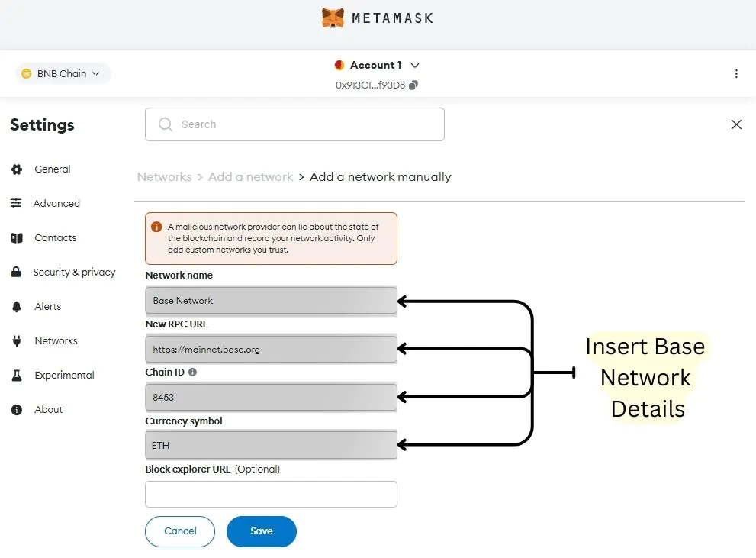Screen dimensions: 756x558
Task: Click into the Settings search field
Action: 294,124
